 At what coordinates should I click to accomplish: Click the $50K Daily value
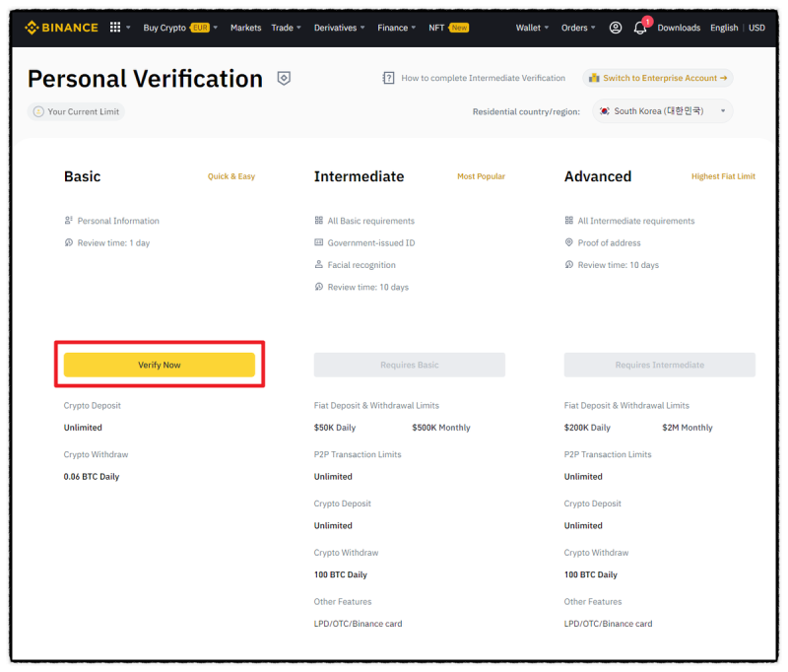pyautogui.click(x=335, y=428)
